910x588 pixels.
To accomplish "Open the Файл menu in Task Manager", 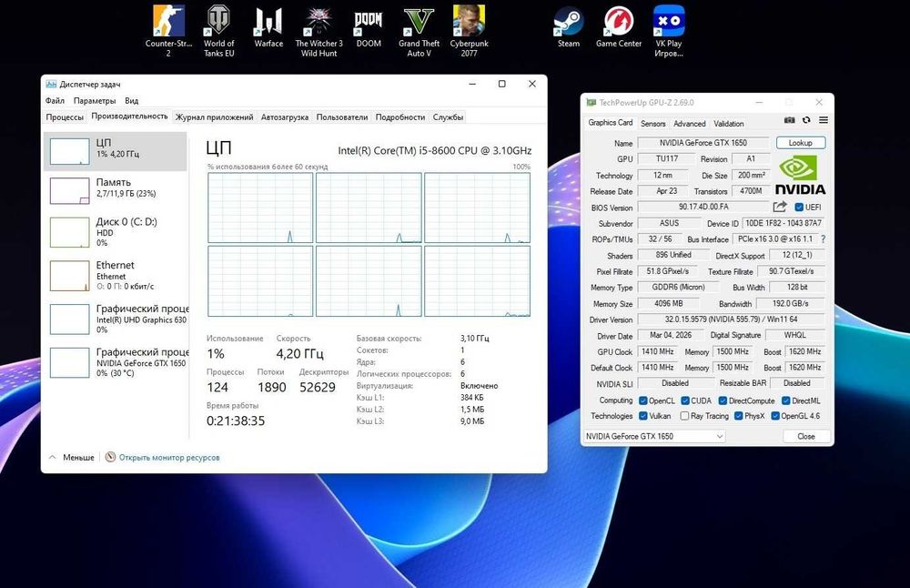I will pyautogui.click(x=56, y=100).
